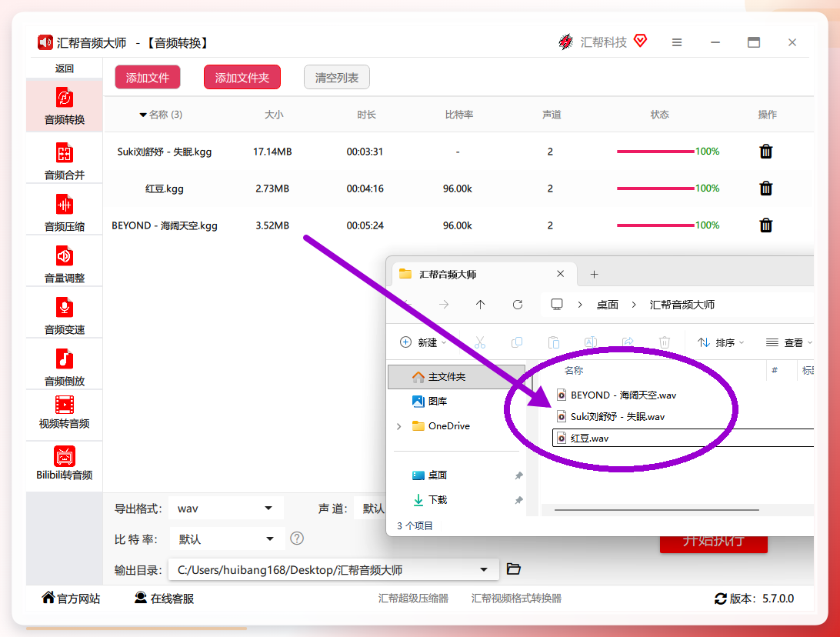The height and width of the screenshot is (637, 840).
Task: Delete the BEYOND - 海阔天空.kgg row
Action: (x=766, y=225)
